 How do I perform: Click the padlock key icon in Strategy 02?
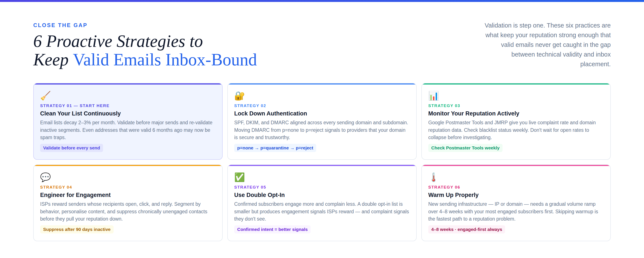(x=239, y=96)
